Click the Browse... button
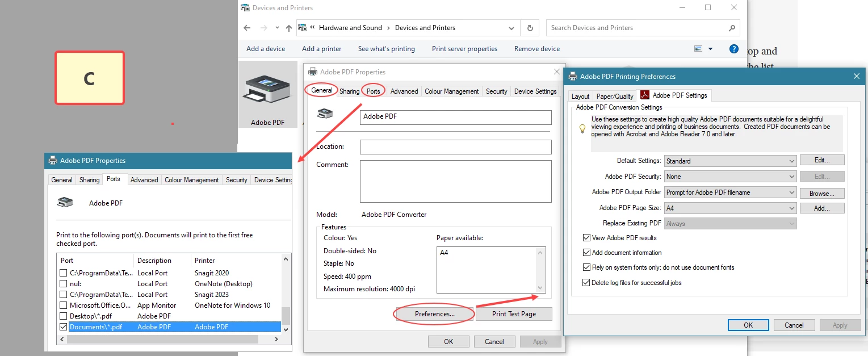868x356 pixels. pyautogui.click(x=822, y=194)
